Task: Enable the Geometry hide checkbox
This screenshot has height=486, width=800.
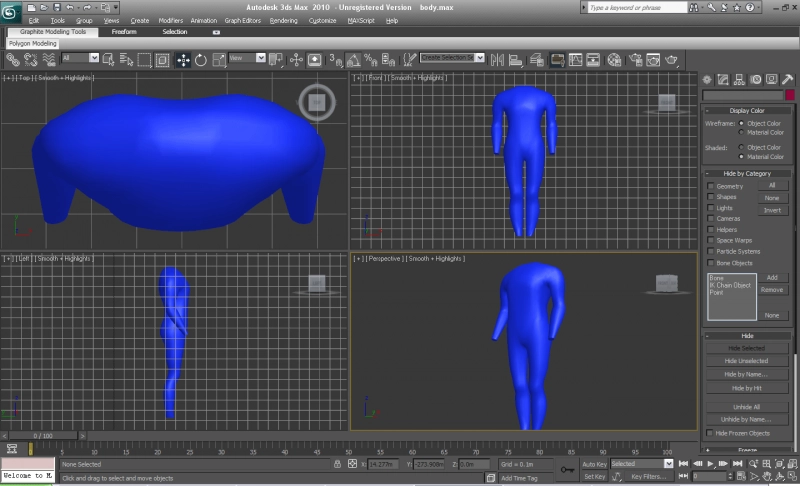Action: coord(711,186)
